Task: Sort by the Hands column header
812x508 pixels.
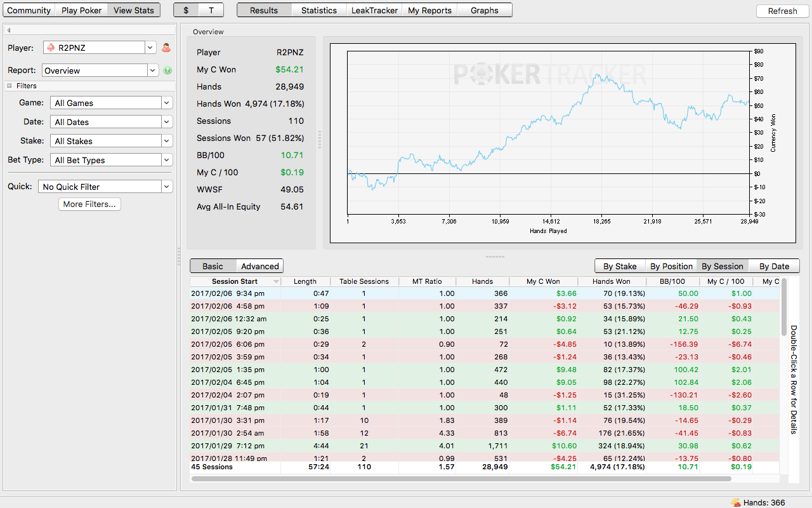Action: 483,281
